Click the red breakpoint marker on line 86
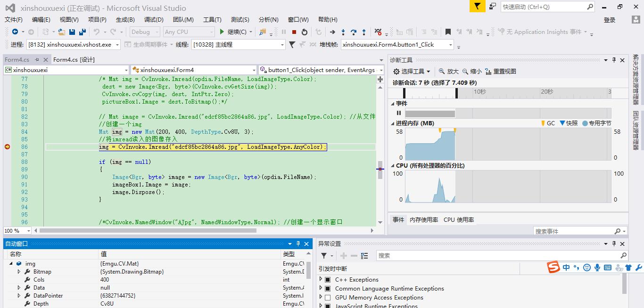Image resolution: width=644 pixels, height=308 pixels. tap(7, 147)
